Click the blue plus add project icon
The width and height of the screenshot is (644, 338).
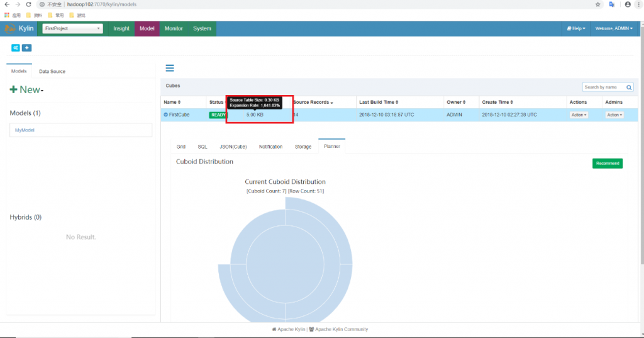pos(26,48)
